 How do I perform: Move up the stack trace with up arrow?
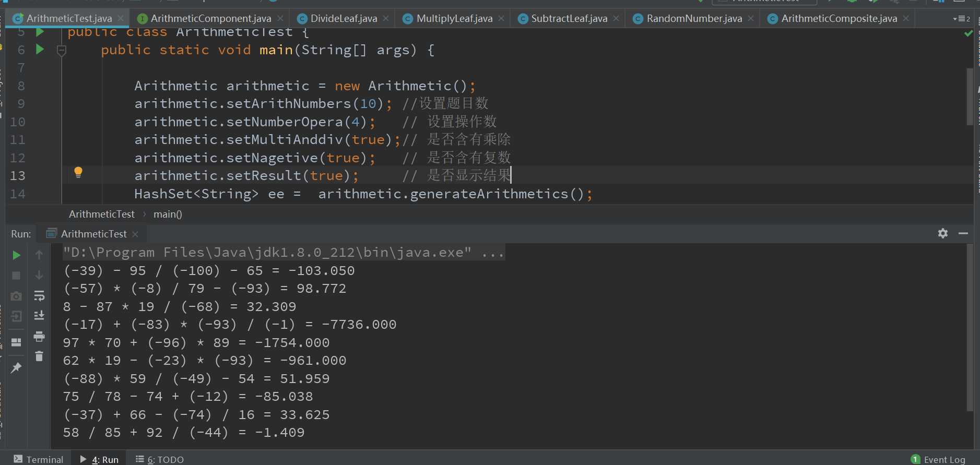pyautogui.click(x=39, y=255)
